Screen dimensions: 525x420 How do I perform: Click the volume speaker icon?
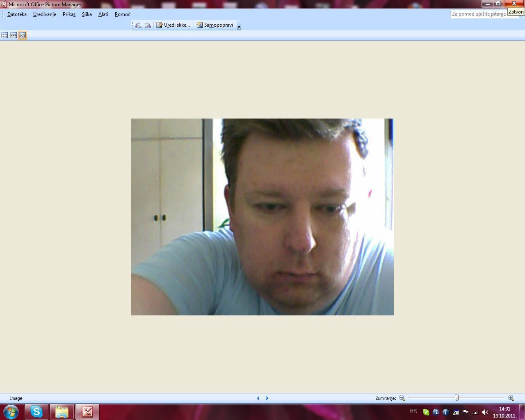tap(485, 412)
